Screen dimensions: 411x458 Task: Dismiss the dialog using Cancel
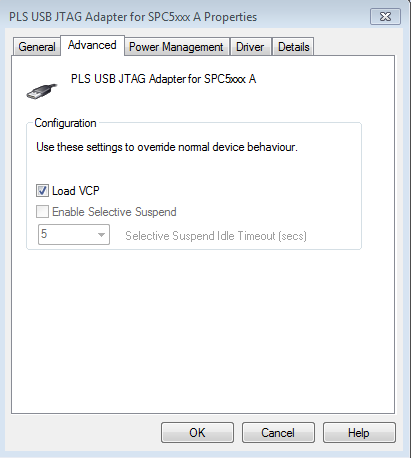278,433
